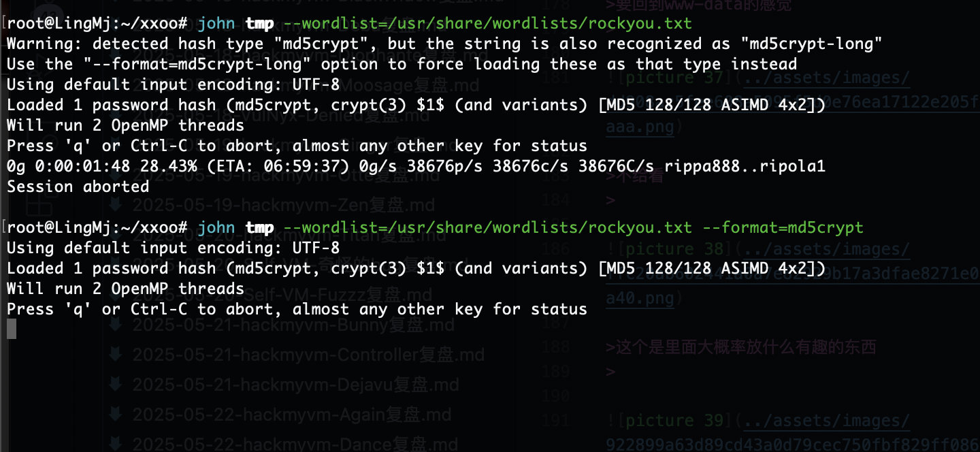This screenshot has width=980, height=452.
Task: Click the markdown icon beside Dejavu复盘.md
Action: pos(116,385)
